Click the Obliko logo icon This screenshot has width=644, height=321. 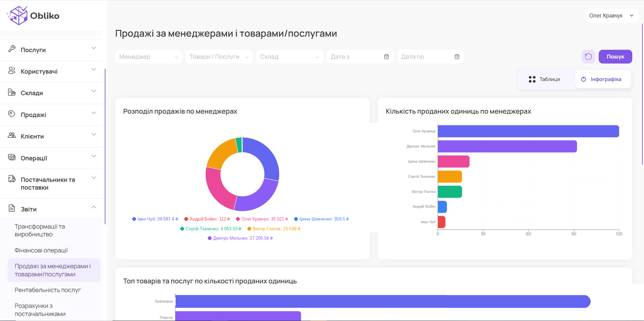[x=17, y=15]
